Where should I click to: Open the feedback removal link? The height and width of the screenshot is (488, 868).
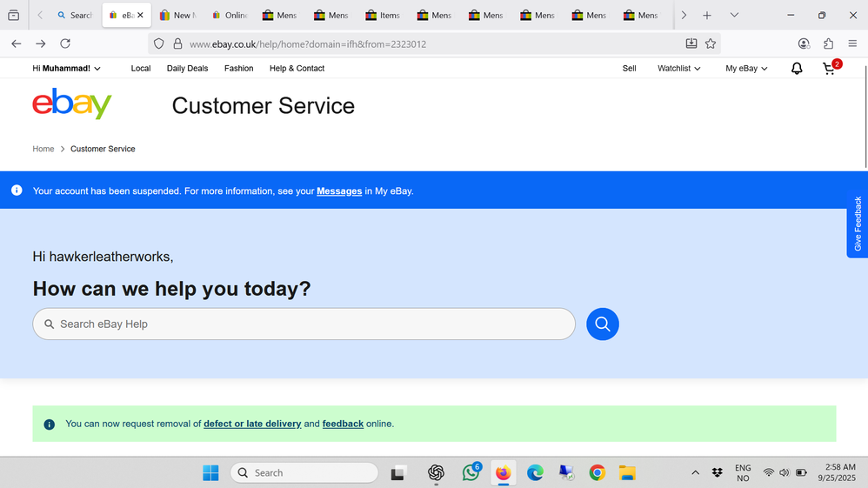(343, 424)
